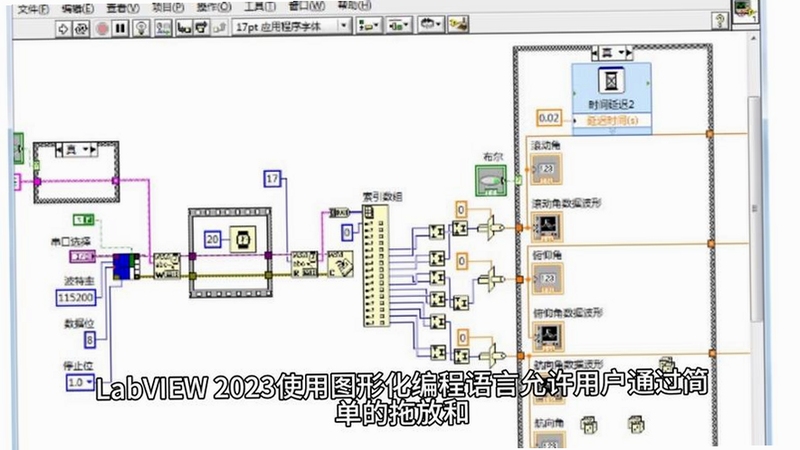Click the Step Into button
The height and width of the screenshot is (450, 800).
point(184,28)
